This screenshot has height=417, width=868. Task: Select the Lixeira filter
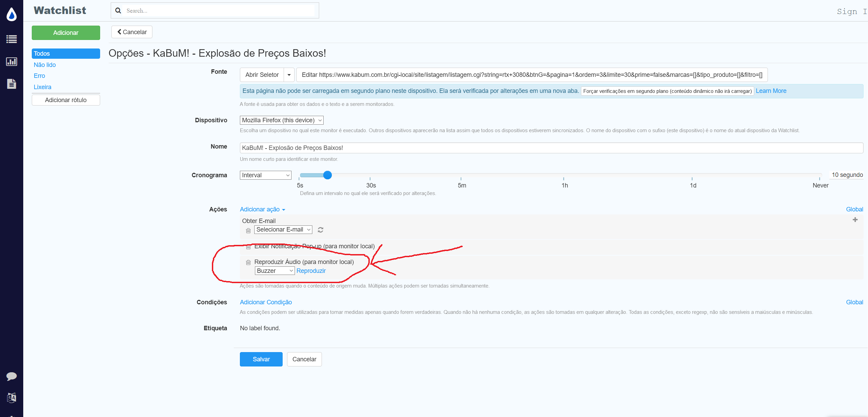(x=42, y=87)
